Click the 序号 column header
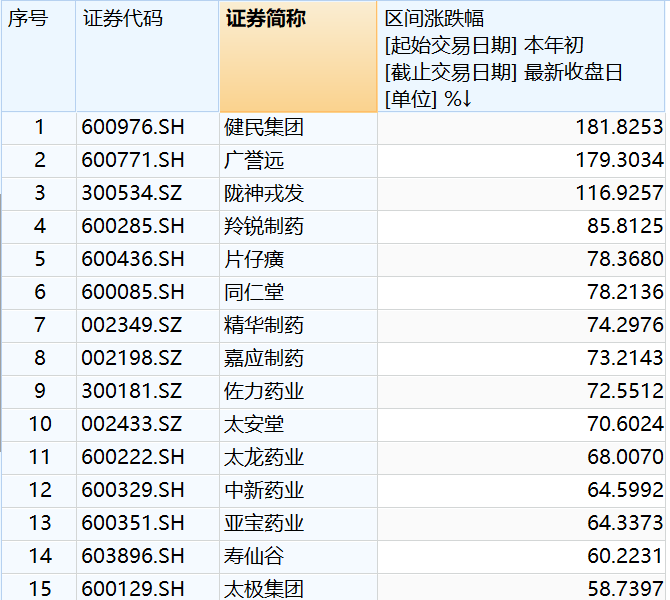The height and width of the screenshot is (600, 670). (38, 56)
